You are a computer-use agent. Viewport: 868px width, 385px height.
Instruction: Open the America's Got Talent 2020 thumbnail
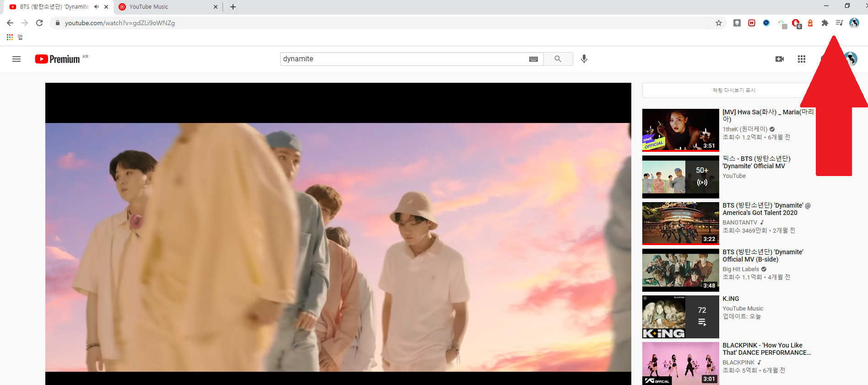point(680,223)
